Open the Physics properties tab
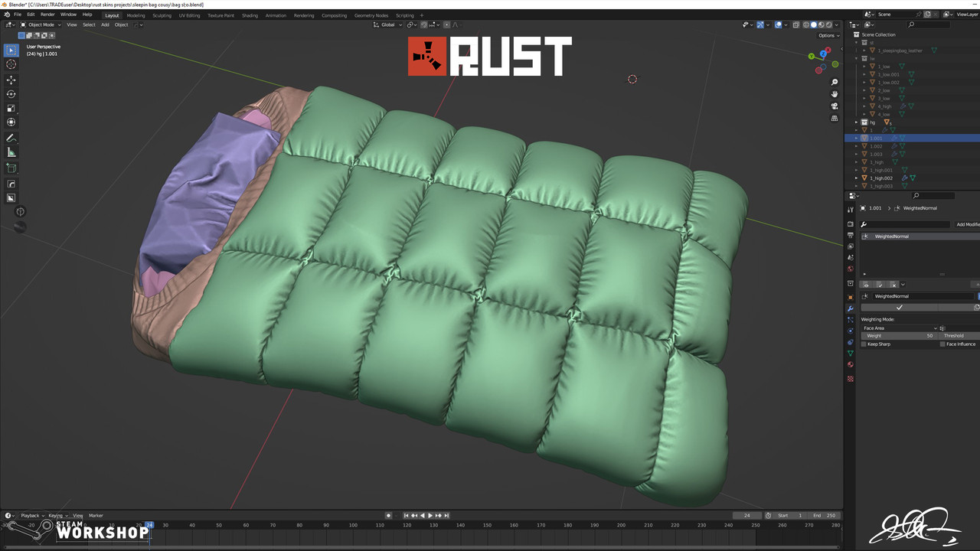Viewport: 980px width, 551px height. pos(850,331)
